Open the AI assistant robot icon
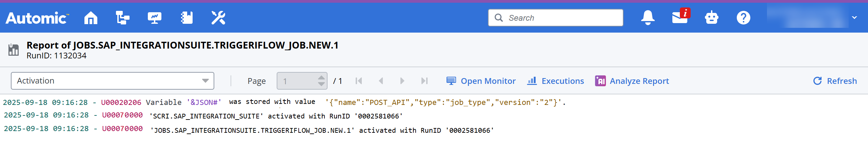This screenshot has height=146, width=868. [711, 18]
